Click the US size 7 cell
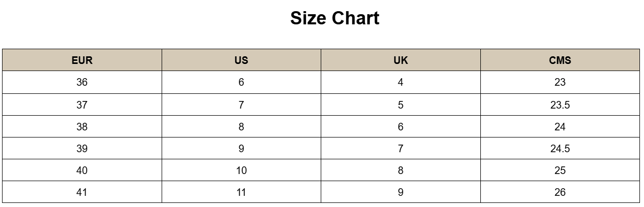The height and width of the screenshot is (207, 644). click(241, 105)
